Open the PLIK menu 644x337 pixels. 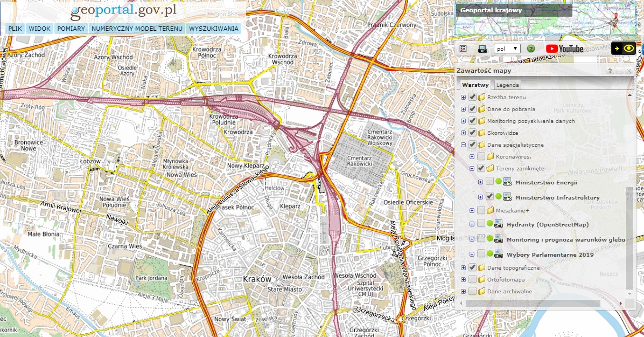[15, 29]
